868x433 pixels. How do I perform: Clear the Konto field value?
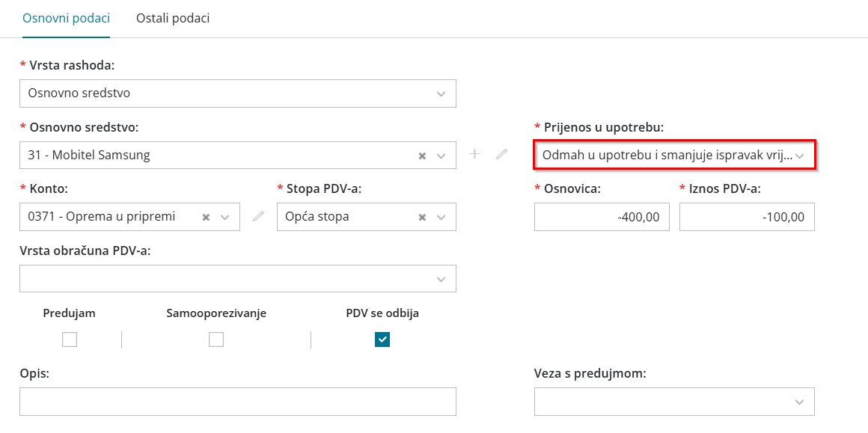tap(207, 217)
